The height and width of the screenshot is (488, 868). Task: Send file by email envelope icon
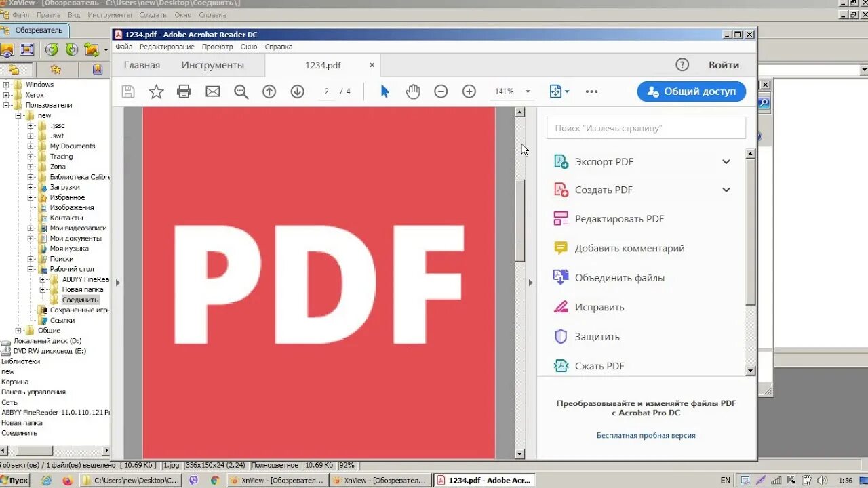[213, 91]
